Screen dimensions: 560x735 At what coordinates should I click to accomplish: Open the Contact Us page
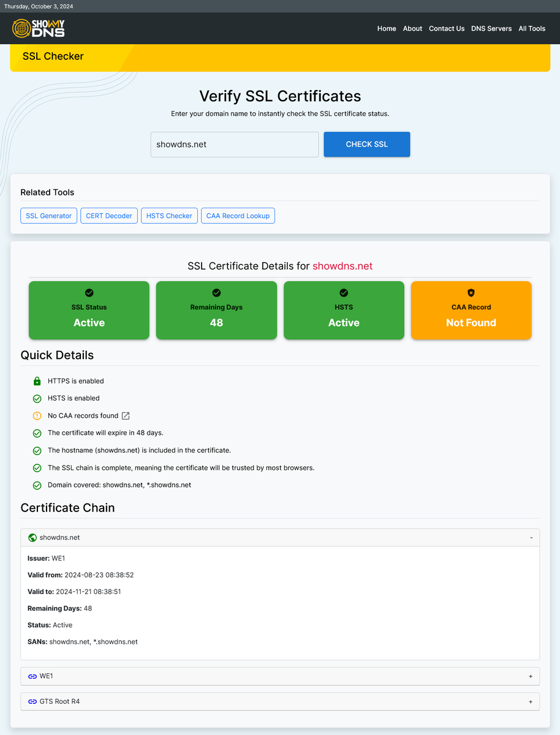(447, 28)
